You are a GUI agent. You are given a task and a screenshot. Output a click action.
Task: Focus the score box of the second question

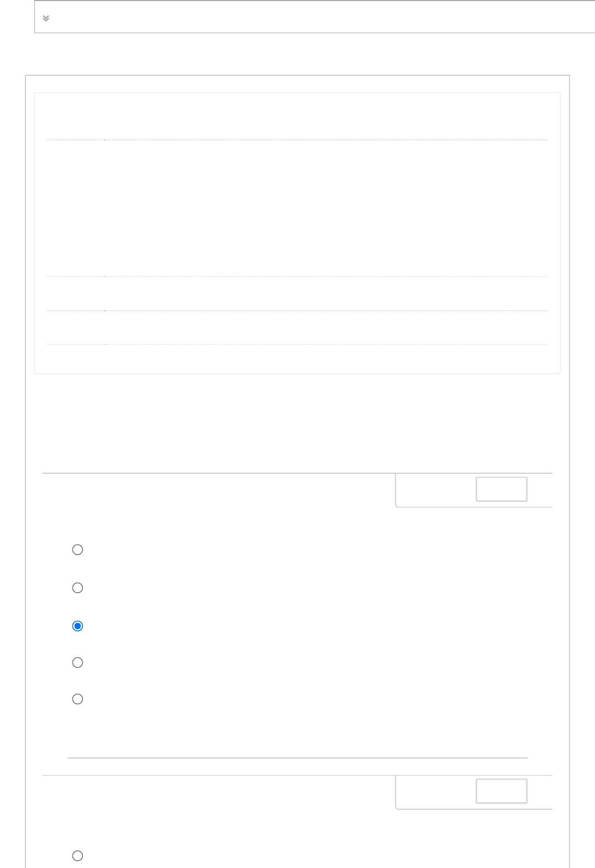(501, 791)
